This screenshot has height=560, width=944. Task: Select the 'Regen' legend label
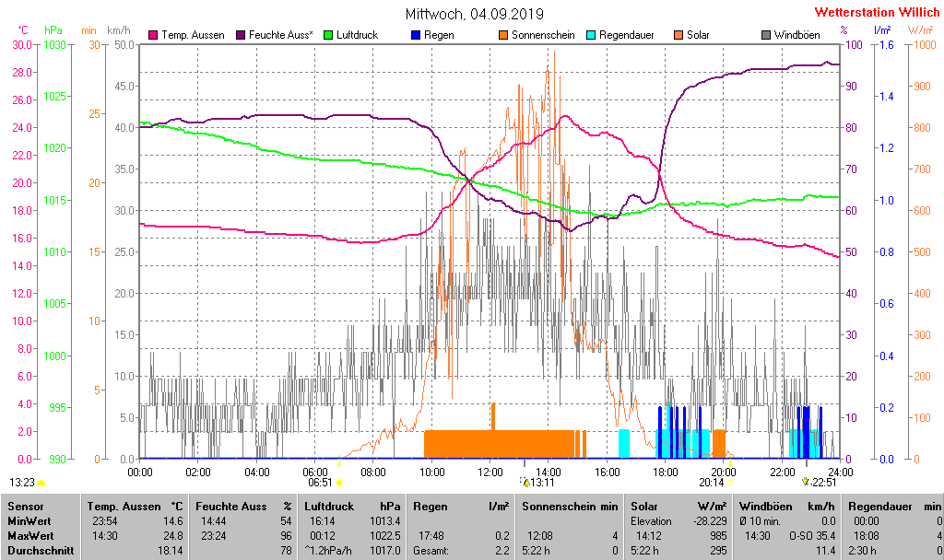[x=439, y=36]
